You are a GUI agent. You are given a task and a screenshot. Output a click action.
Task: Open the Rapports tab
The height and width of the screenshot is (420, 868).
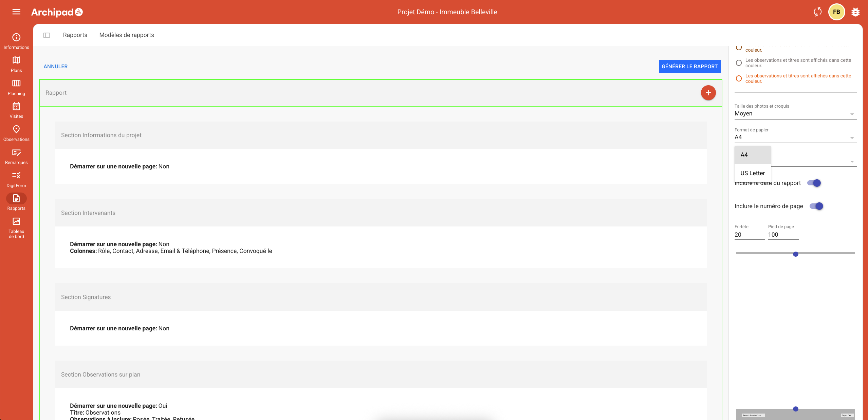coord(75,35)
